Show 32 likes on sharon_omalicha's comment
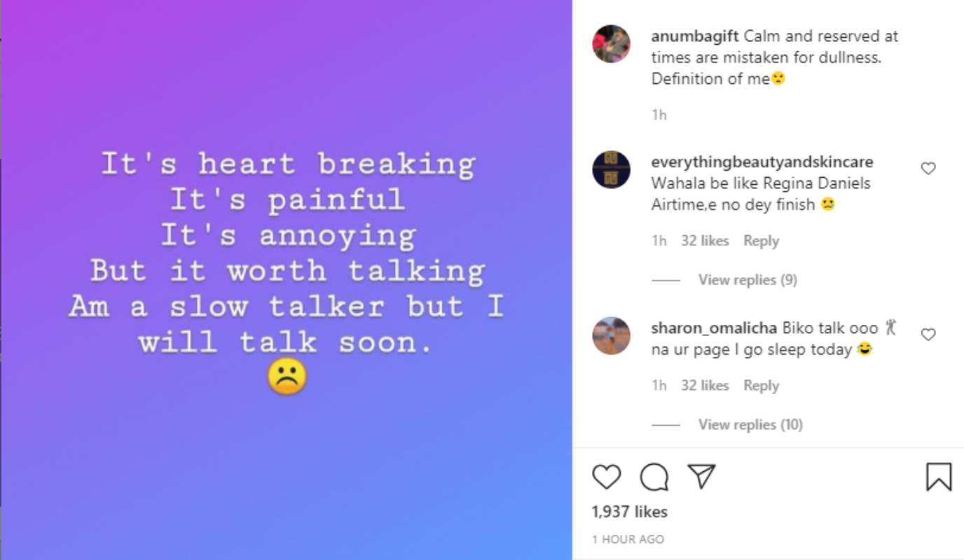This screenshot has height=560, width=964. (x=705, y=386)
